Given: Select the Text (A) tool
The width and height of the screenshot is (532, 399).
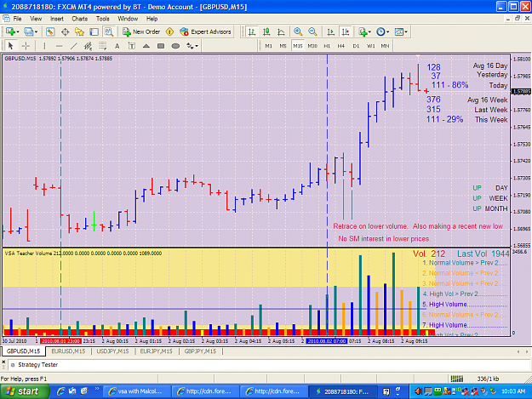Looking at the screenshot, I should click(117, 46).
